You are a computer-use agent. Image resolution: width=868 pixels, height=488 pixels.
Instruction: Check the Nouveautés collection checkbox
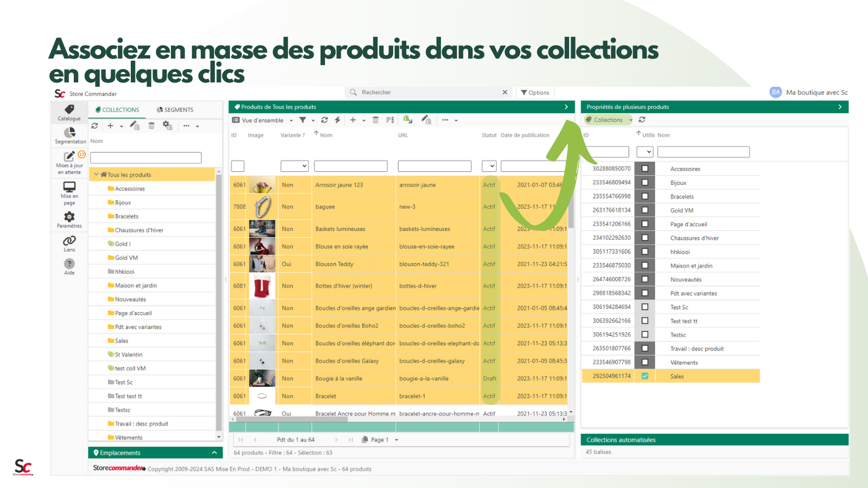point(645,279)
